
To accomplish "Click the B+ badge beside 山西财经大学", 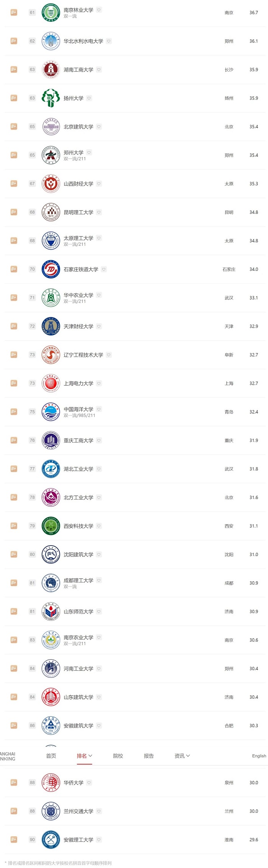I will (14, 184).
